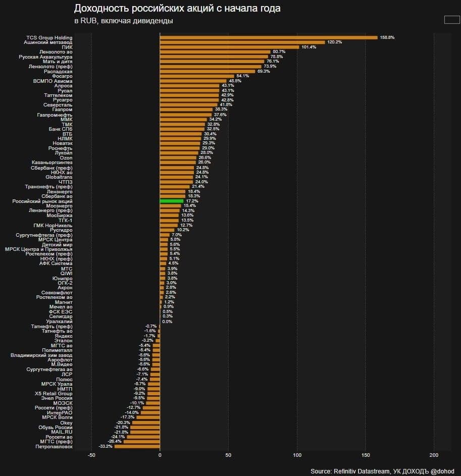Image resolution: width=461 pixels, height=476 pixels.
Task: Click the 'МРСК Центра и Приволжья' label
Action: point(38,249)
